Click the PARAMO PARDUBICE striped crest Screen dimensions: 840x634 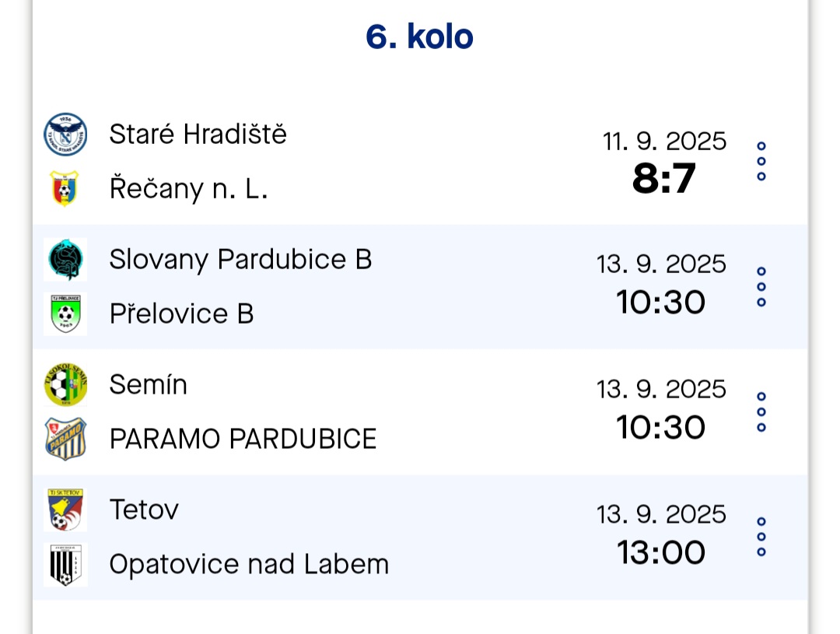point(65,439)
